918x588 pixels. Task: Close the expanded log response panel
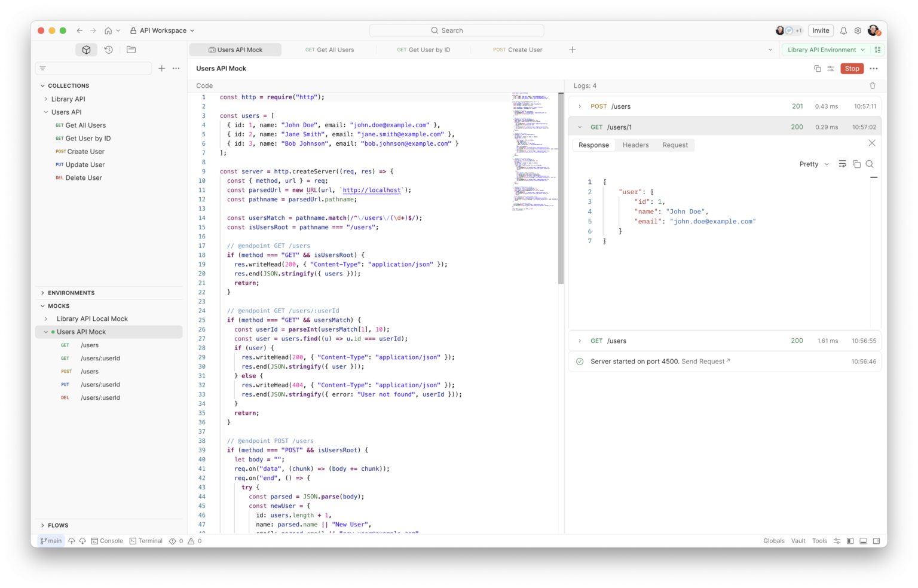(872, 143)
